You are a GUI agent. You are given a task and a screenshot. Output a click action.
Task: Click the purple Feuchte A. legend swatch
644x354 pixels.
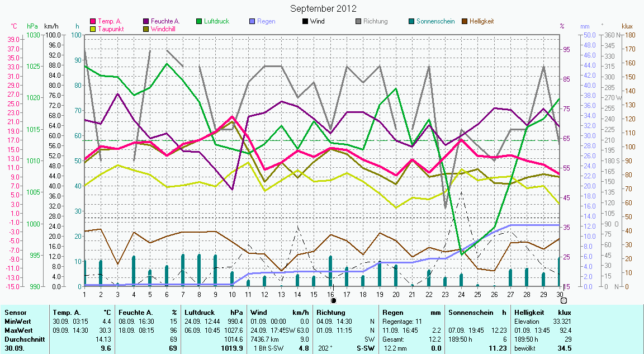click(x=146, y=22)
